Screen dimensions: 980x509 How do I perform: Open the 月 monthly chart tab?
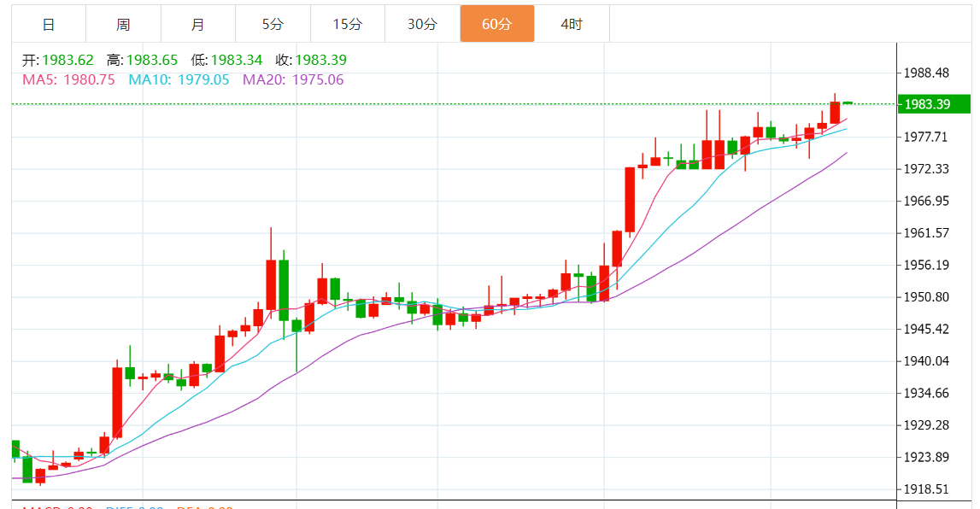(x=198, y=25)
